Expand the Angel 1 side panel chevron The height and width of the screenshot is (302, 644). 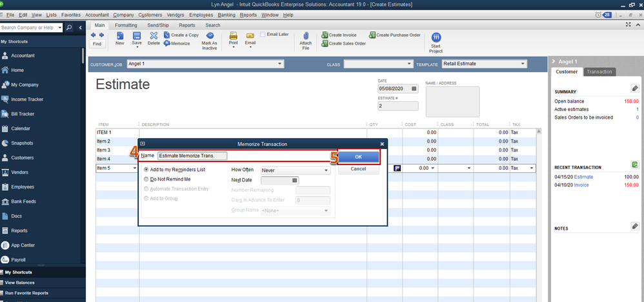tap(554, 61)
